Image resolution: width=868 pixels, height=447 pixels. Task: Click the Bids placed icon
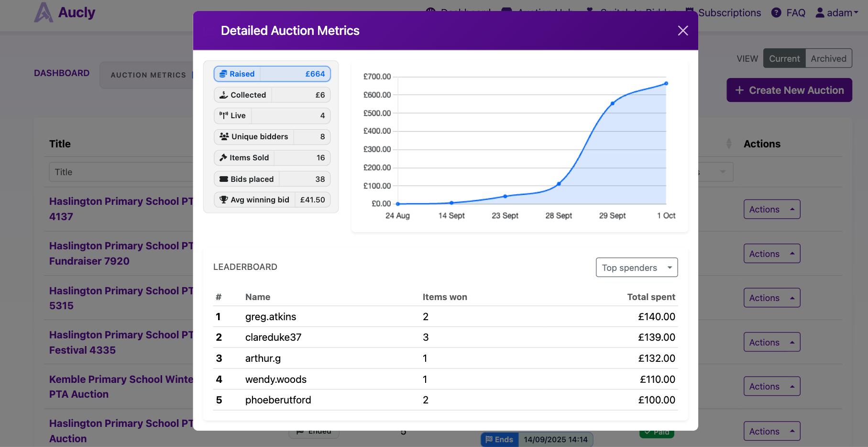(223, 179)
